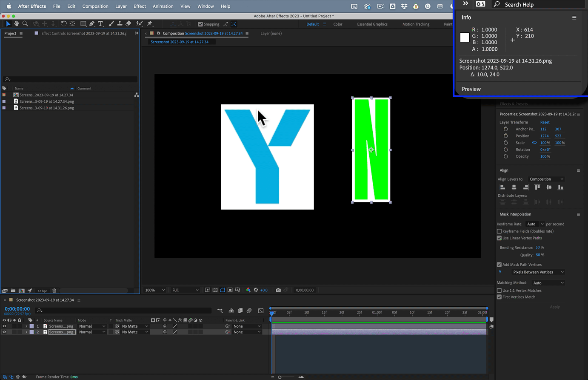Select the arrow Selection tool
The image size is (588, 380).
pos(8,24)
